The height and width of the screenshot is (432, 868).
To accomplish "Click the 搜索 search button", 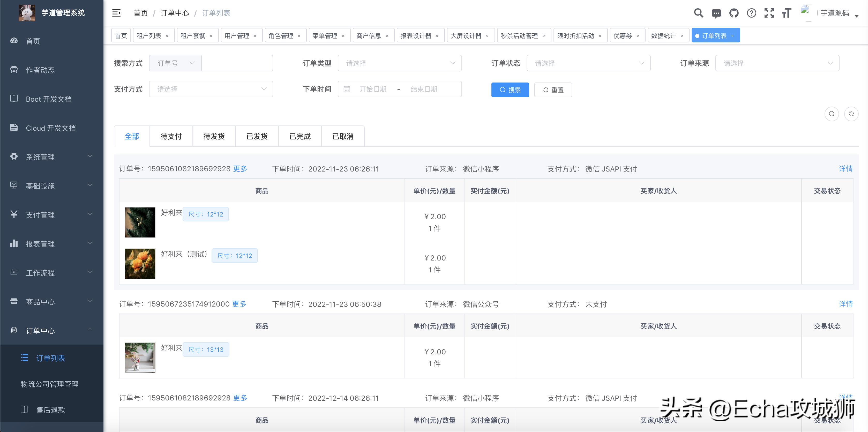I will (x=510, y=90).
